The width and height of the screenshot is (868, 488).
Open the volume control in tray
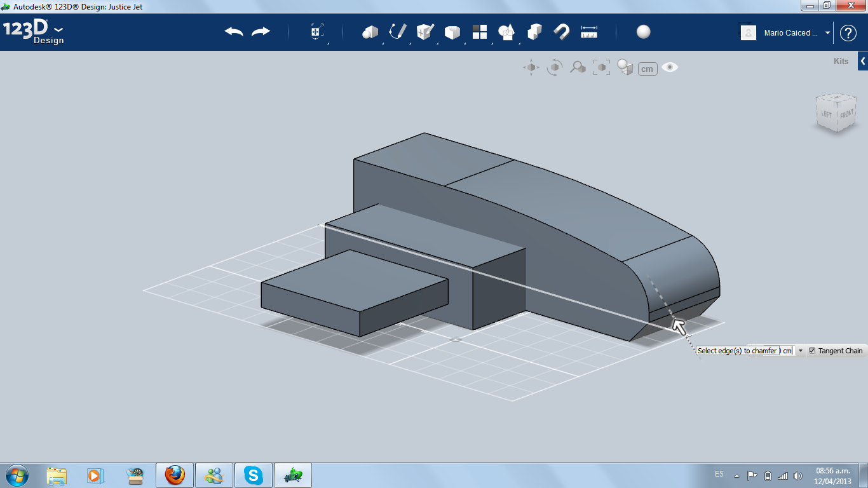pos(798,475)
